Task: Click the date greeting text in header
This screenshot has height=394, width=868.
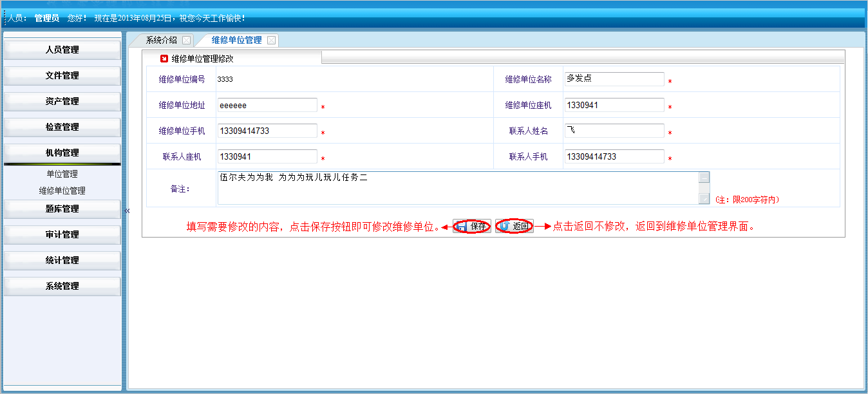Action: pyautogui.click(x=169, y=18)
